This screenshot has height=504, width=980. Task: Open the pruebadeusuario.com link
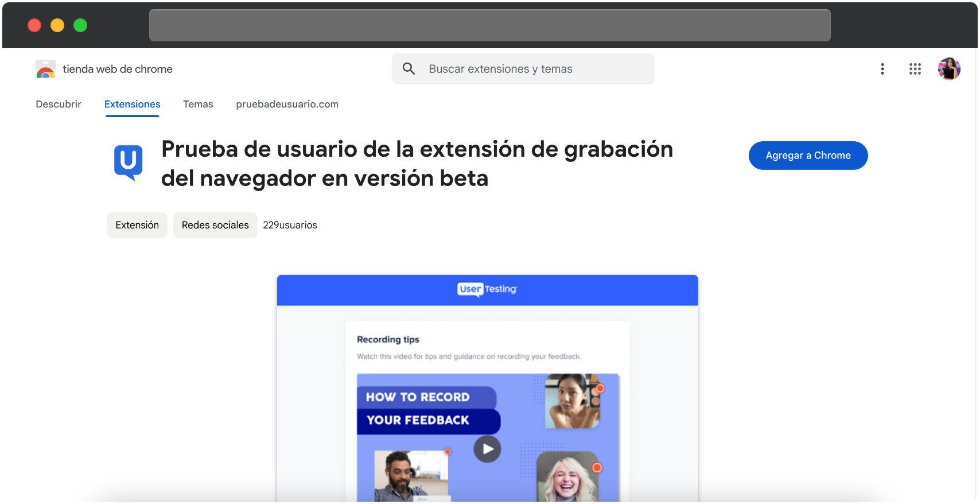[x=287, y=104]
